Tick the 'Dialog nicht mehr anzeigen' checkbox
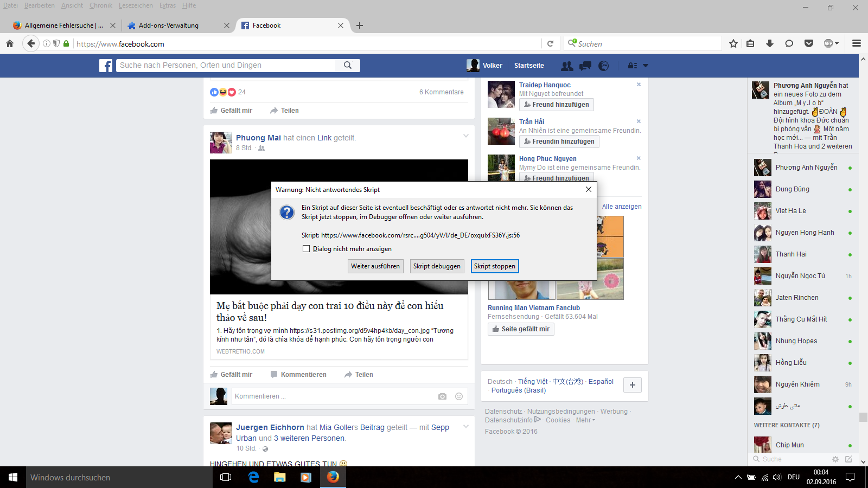This screenshot has width=868, height=488. pos(306,249)
